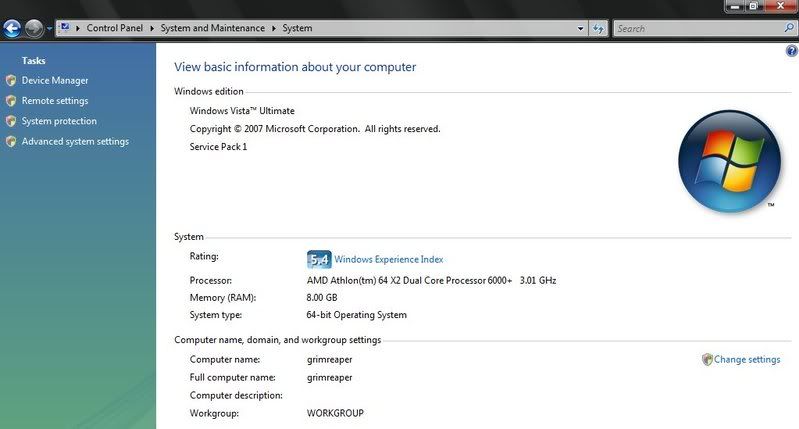This screenshot has height=429, width=799.
Task: Open the Windows Experience Index link
Action: tap(388, 259)
